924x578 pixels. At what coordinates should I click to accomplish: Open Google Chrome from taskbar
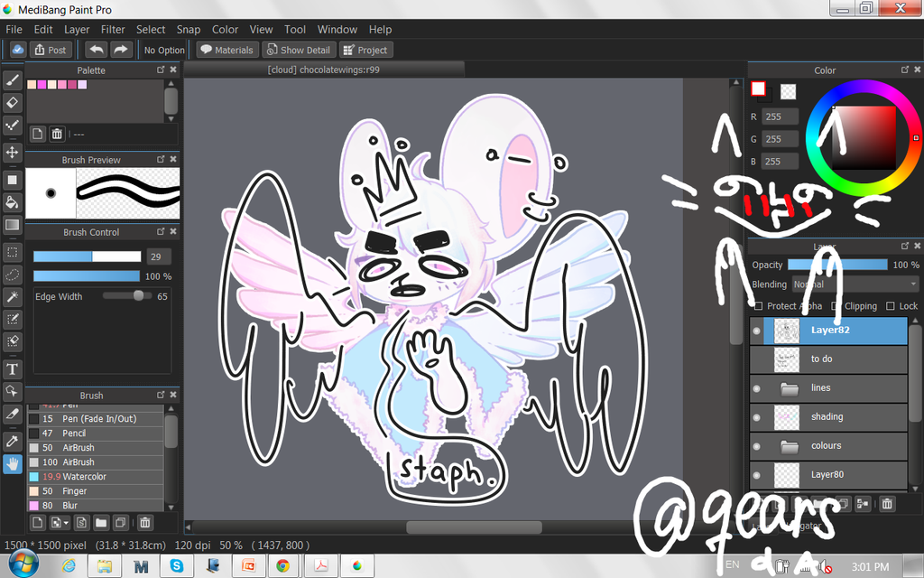tap(282, 566)
